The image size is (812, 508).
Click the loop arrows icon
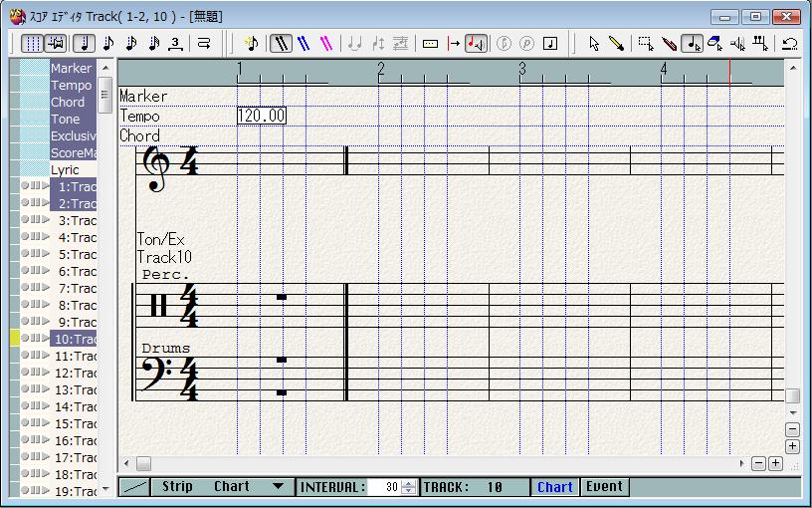204,44
